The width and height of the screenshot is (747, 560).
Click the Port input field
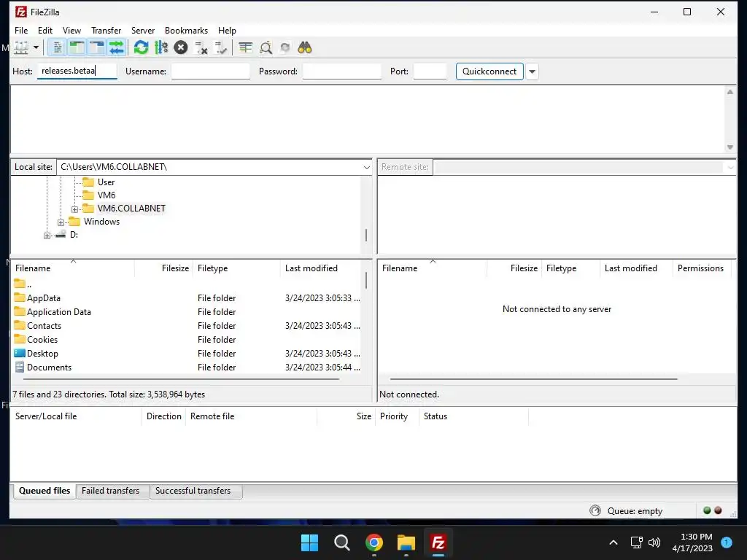pos(430,71)
